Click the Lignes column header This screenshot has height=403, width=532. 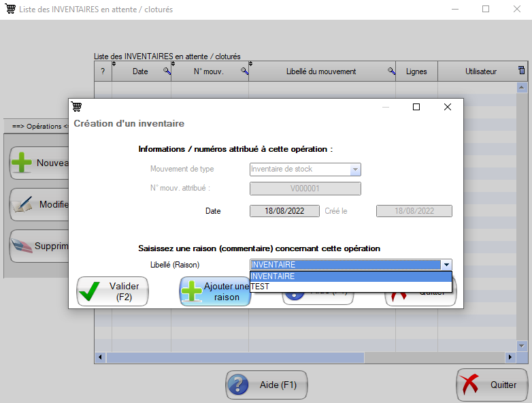(x=416, y=71)
